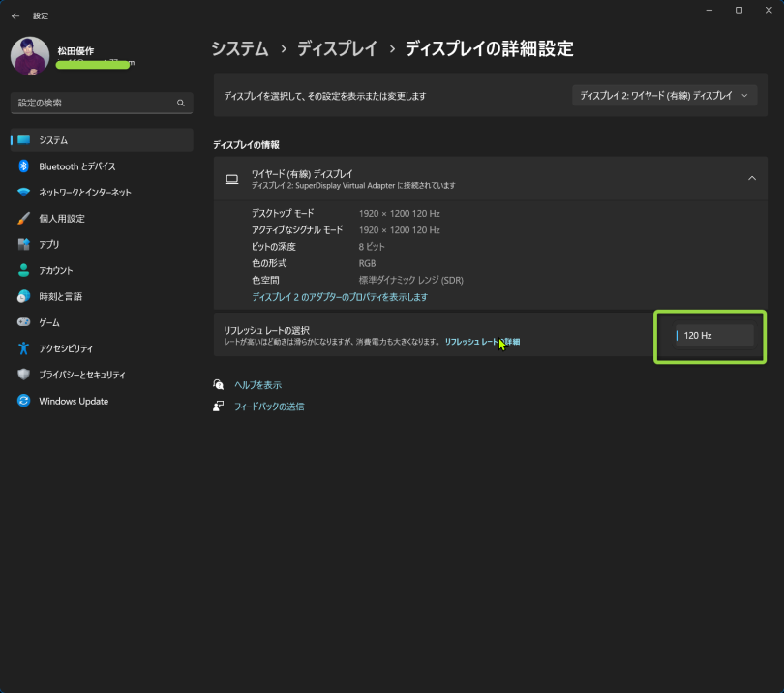Minimize the 設定 window

coord(709,10)
